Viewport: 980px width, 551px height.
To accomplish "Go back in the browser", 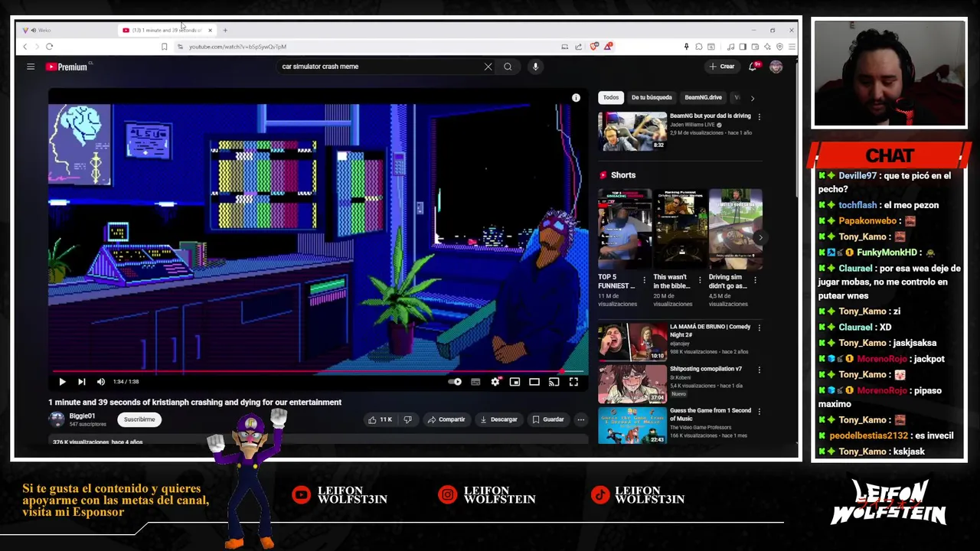I will [24, 47].
